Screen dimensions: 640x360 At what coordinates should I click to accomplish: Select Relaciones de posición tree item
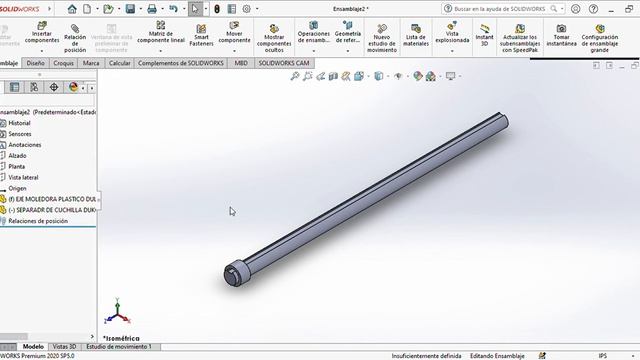tap(38, 221)
